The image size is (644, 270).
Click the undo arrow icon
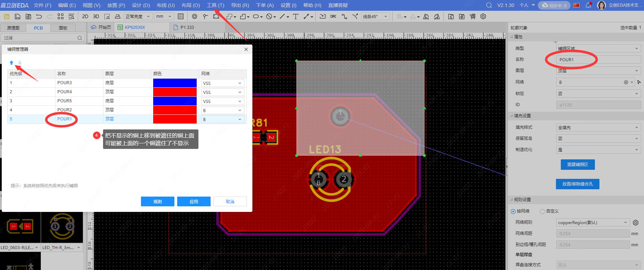[39, 16]
